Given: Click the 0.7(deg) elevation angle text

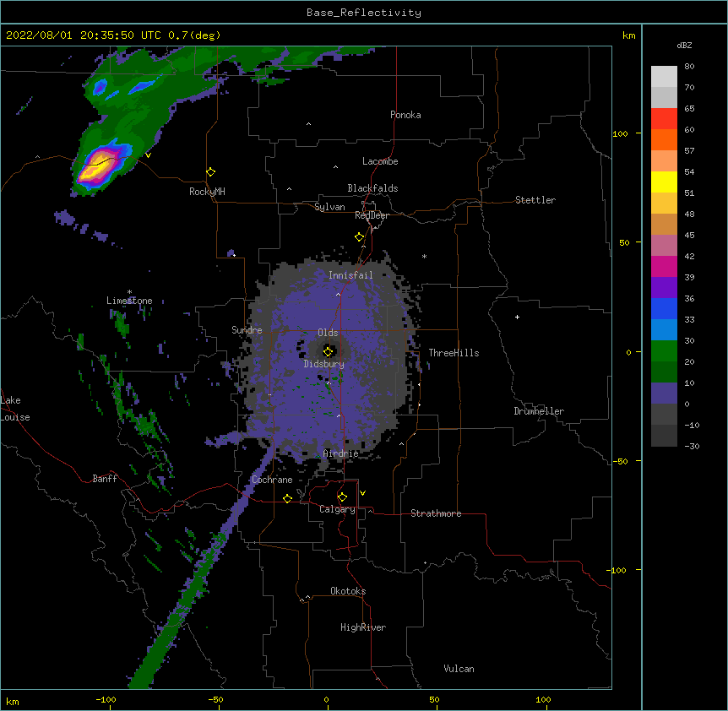Looking at the screenshot, I should (194, 35).
